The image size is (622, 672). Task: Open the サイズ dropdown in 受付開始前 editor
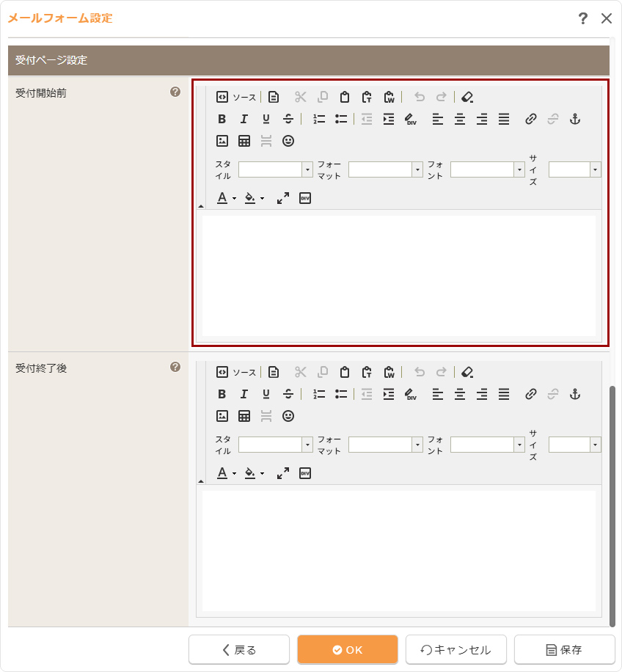[574, 169]
